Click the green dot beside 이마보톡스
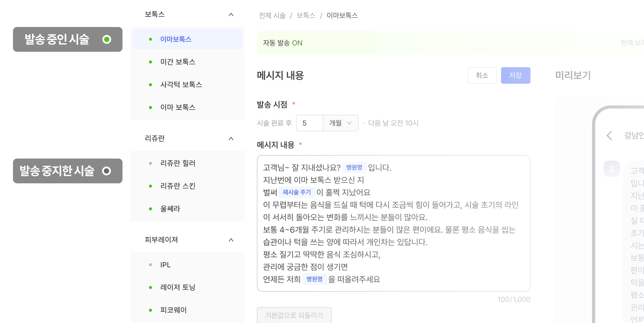The height and width of the screenshot is (323, 644). pos(150,39)
